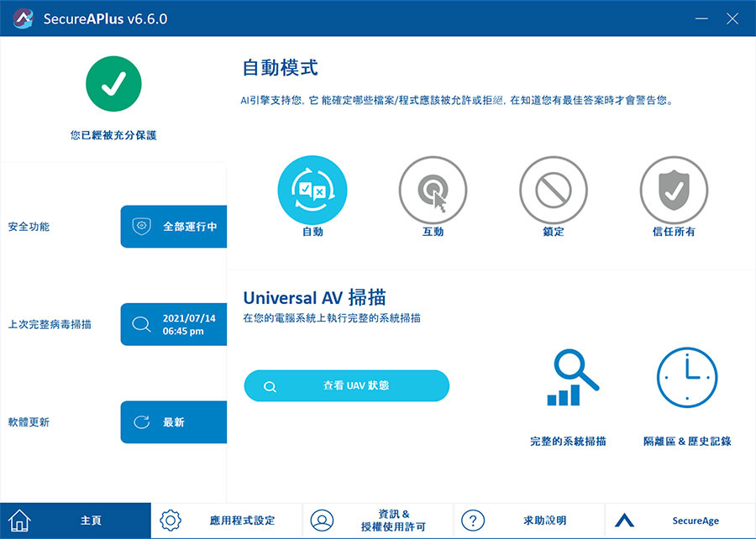756x539 pixels.
Task: Open the 應用程式設定 tab
Action: point(227,521)
